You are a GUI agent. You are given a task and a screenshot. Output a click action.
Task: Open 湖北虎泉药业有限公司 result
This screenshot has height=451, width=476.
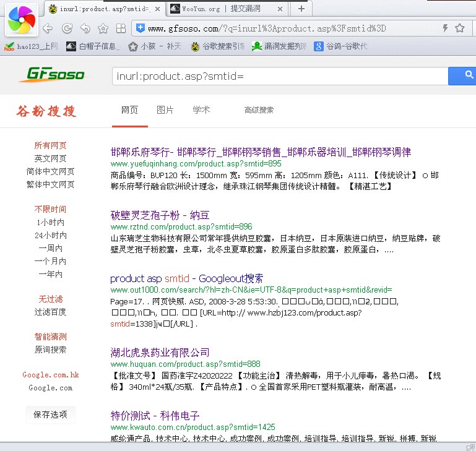(160, 353)
